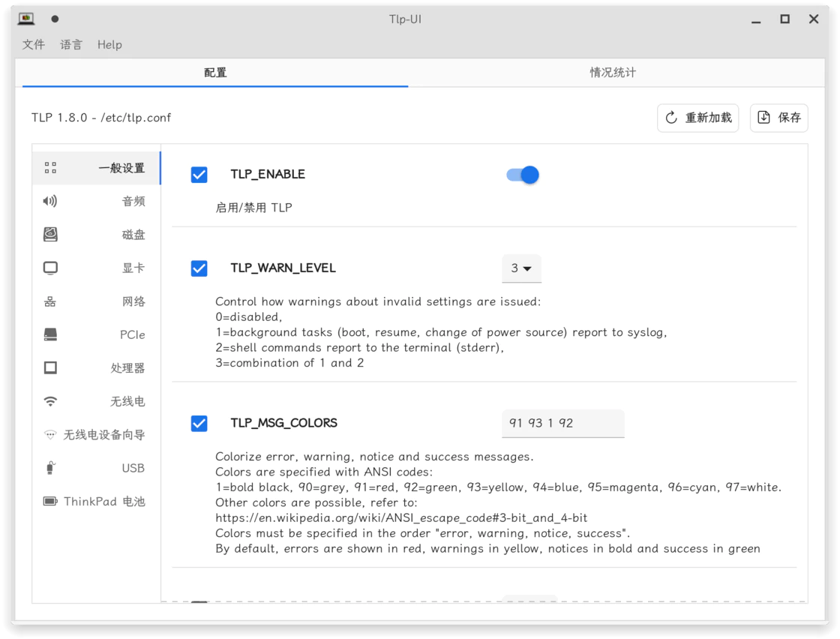
Task: Select the USB category icon
Action: point(50,468)
